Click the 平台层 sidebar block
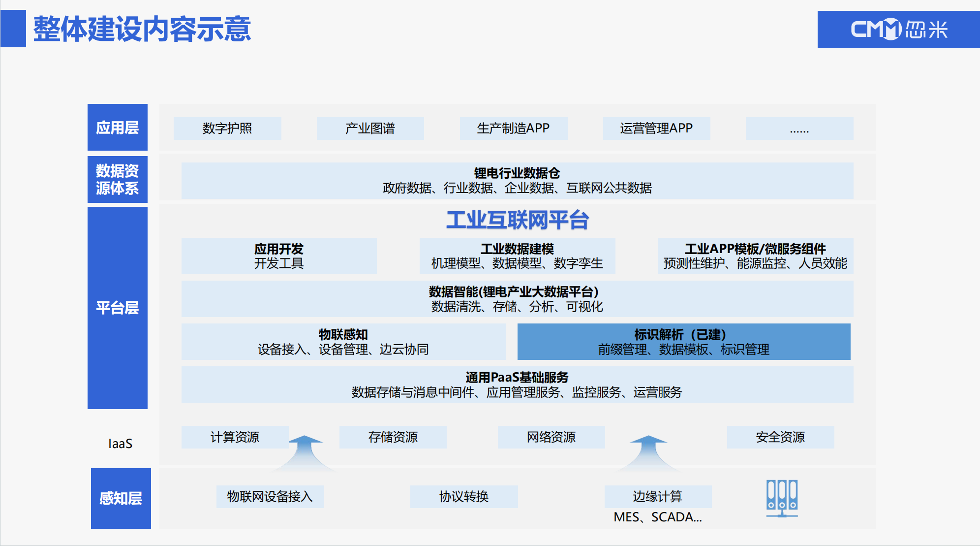The height and width of the screenshot is (546, 980). click(x=117, y=308)
